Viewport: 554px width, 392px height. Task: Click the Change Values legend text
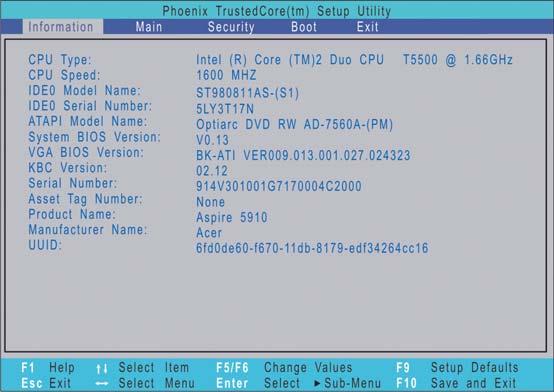pyautogui.click(x=308, y=368)
